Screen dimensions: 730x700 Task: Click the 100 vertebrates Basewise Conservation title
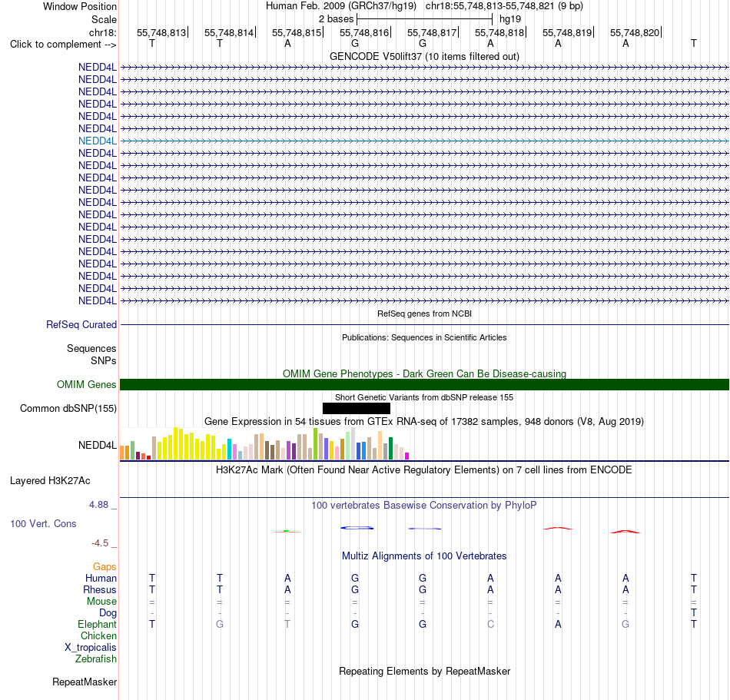424,506
